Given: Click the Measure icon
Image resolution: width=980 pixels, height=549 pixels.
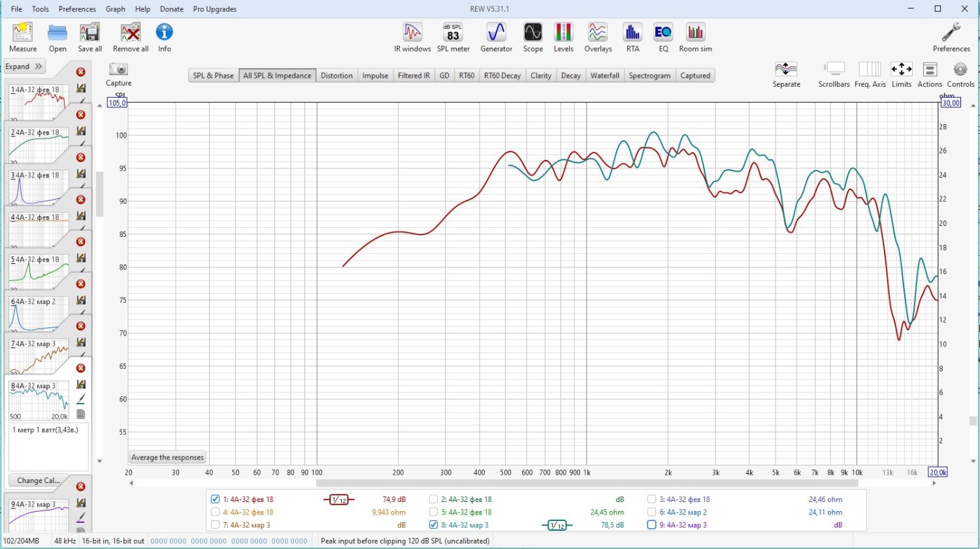Looking at the screenshot, I should pos(23,38).
